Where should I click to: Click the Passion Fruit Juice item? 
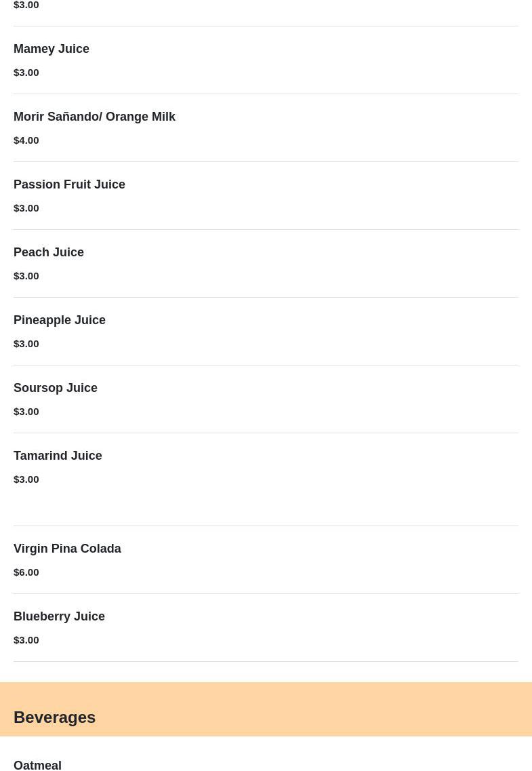[69, 184]
